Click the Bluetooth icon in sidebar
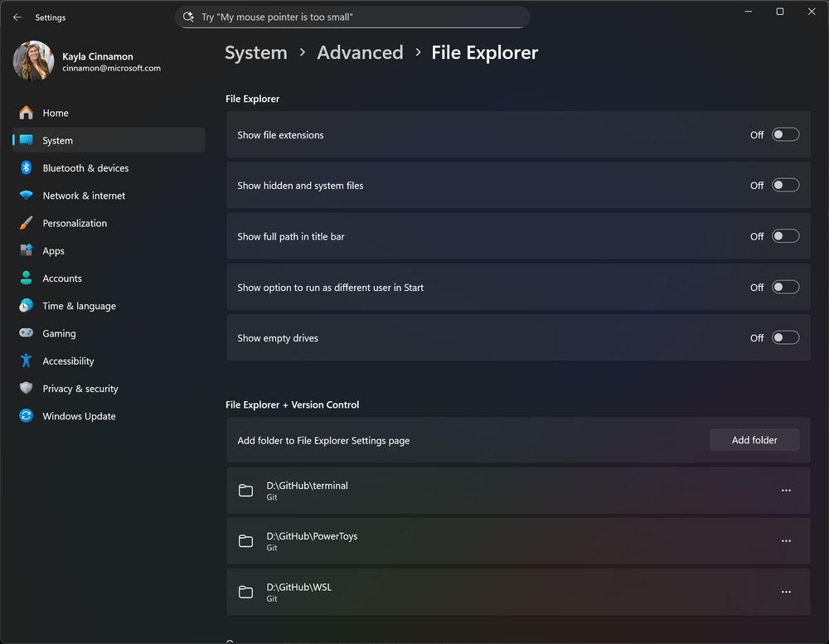 (26, 167)
